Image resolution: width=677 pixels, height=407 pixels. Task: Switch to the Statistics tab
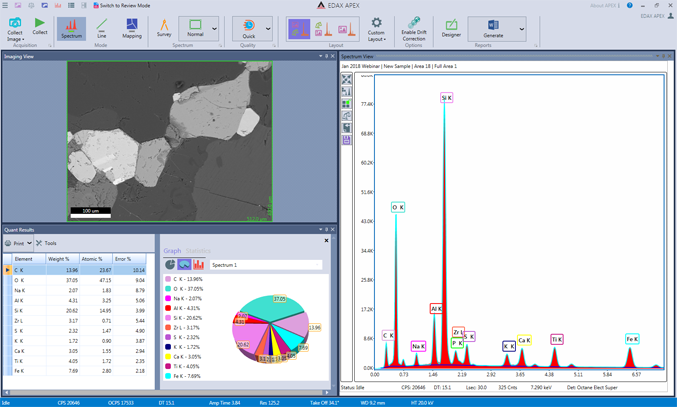(198, 251)
